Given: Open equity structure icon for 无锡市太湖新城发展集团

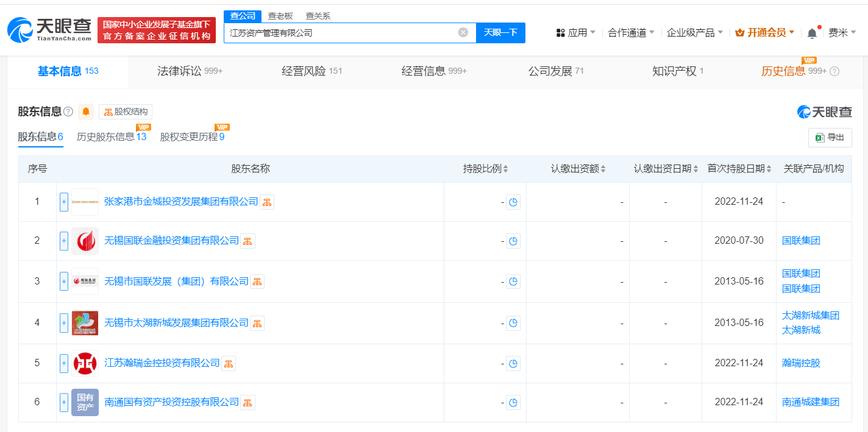Looking at the screenshot, I should 257,323.
